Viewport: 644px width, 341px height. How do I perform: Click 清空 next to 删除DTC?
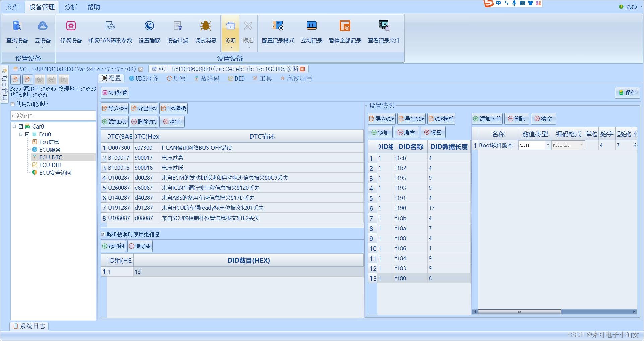pyautogui.click(x=172, y=122)
